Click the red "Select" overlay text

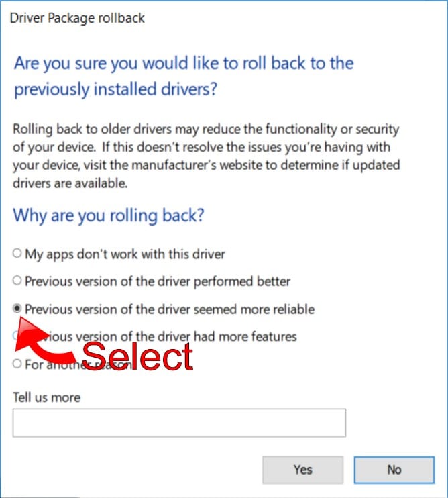coord(137,356)
